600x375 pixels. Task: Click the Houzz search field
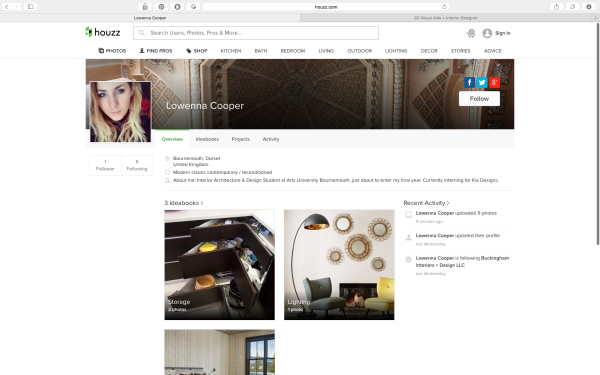(x=256, y=33)
